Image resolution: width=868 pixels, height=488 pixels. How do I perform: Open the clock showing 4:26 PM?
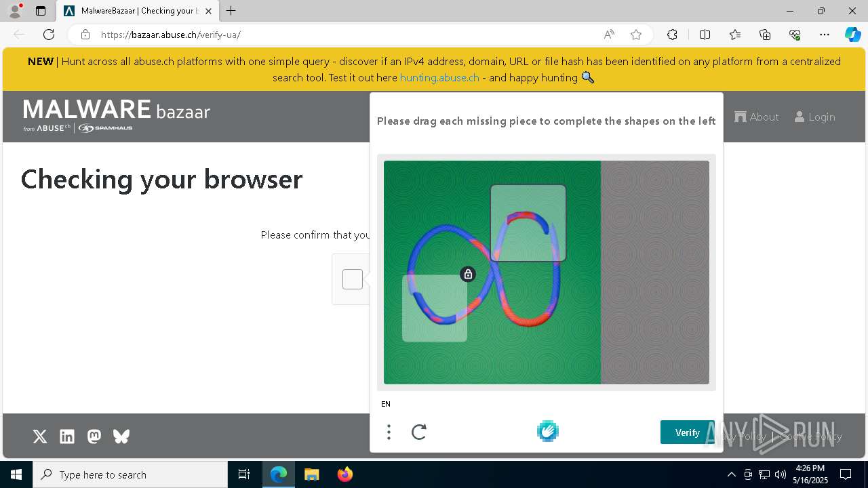coord(811,474)
